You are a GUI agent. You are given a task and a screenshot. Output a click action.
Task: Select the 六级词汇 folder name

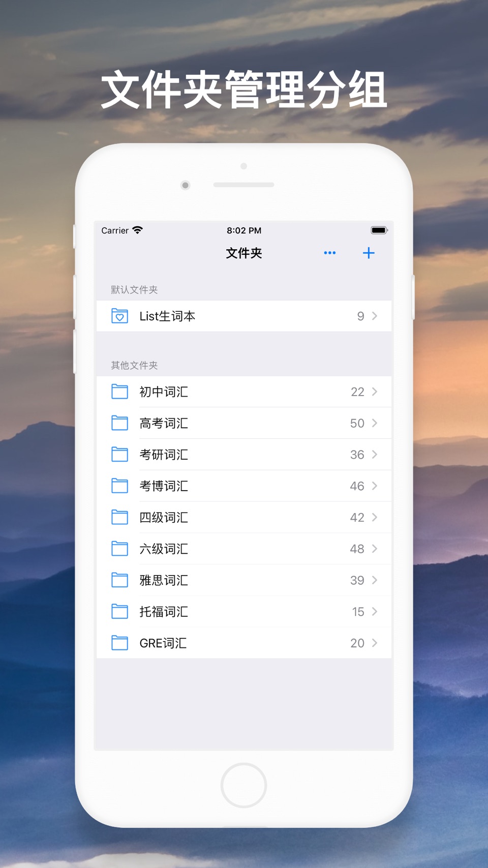(164, 549)
